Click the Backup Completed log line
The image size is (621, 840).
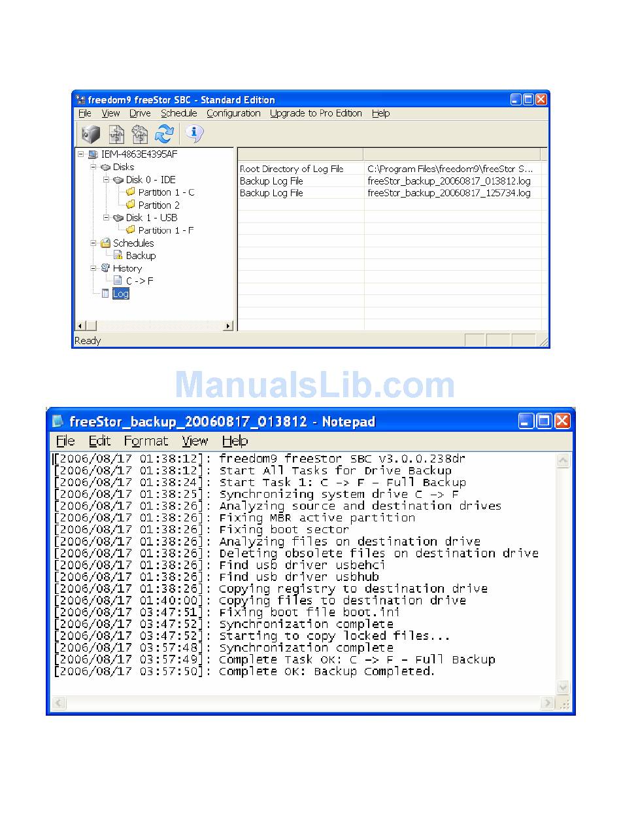(244, 671)
